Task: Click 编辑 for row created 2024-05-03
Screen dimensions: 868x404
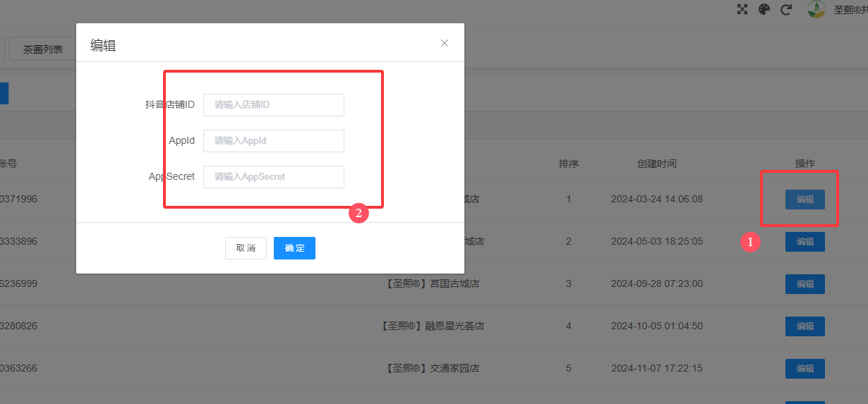Action: click(805, 242)
